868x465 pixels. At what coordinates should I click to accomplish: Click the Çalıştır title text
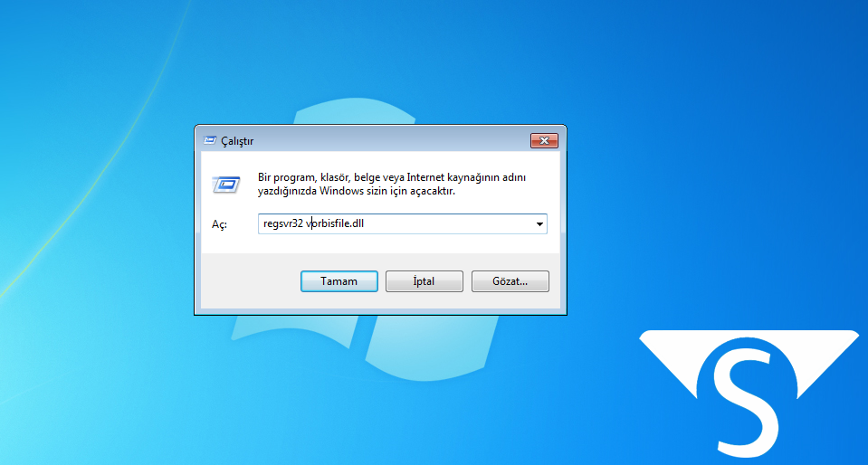237,141
